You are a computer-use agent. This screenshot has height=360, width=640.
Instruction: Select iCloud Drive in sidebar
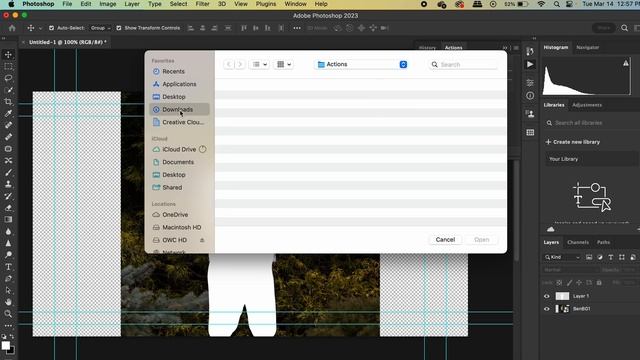[180, 149]
